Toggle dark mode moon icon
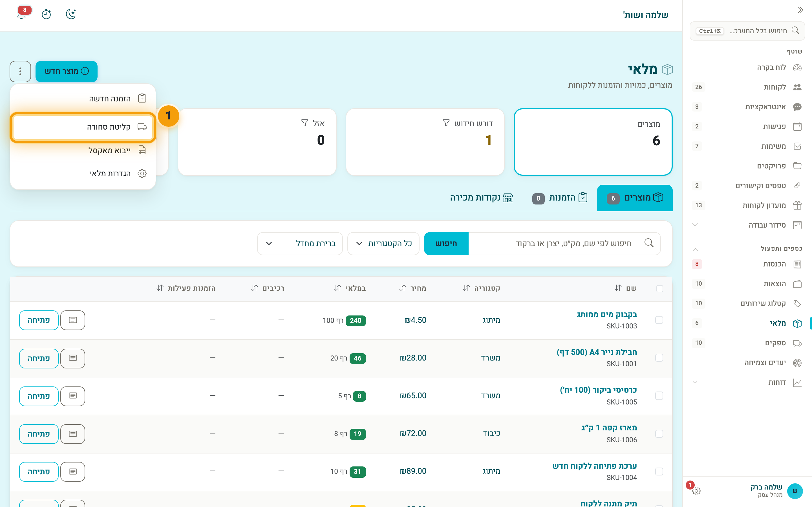812x507 pixels. click(71, 14)
